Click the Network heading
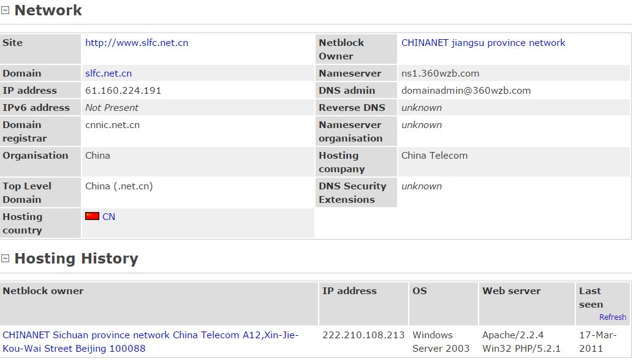This screenshot has width=644, height=364. 48,10
